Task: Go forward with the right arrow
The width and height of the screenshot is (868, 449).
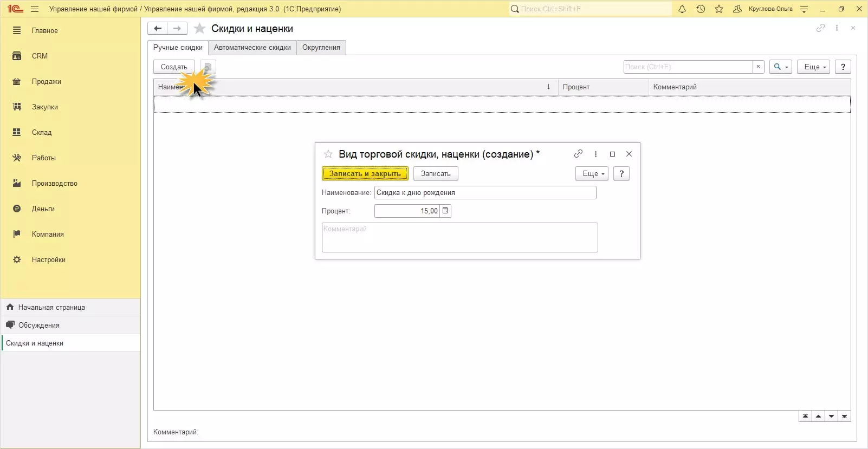Action: (177, 29)
